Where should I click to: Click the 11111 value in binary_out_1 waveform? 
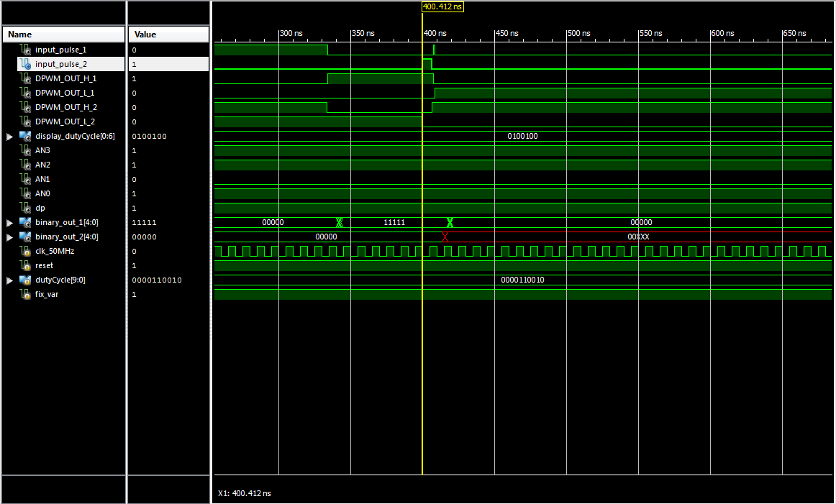394,222
